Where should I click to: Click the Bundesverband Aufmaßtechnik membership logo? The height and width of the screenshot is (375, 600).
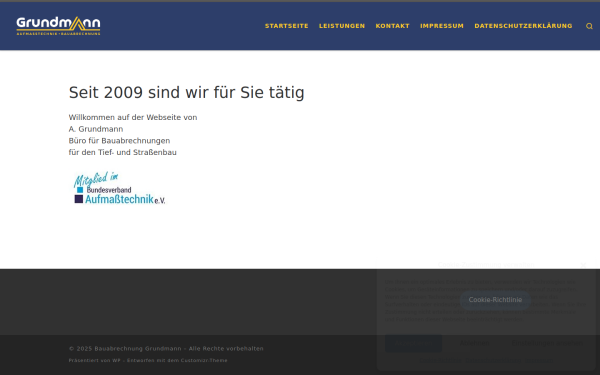click(119, 188)
